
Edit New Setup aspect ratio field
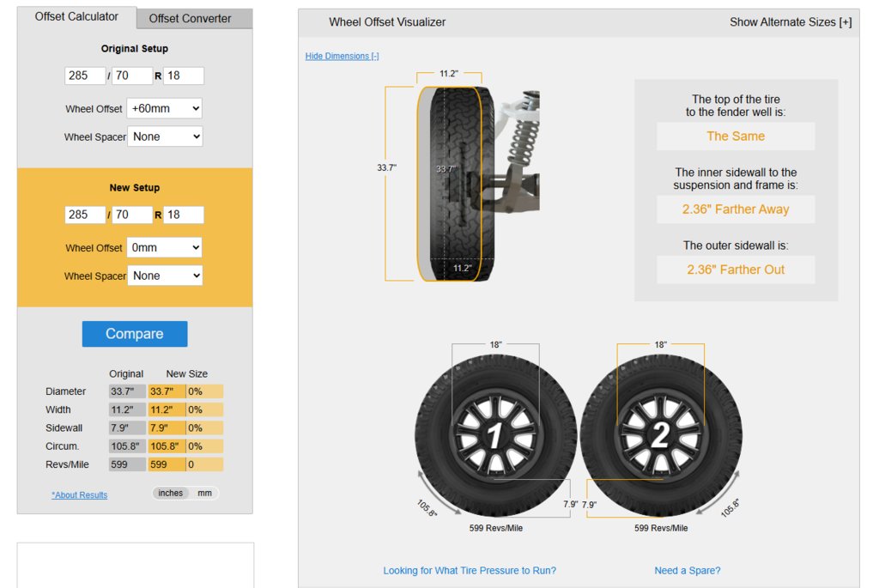[132, 215]
